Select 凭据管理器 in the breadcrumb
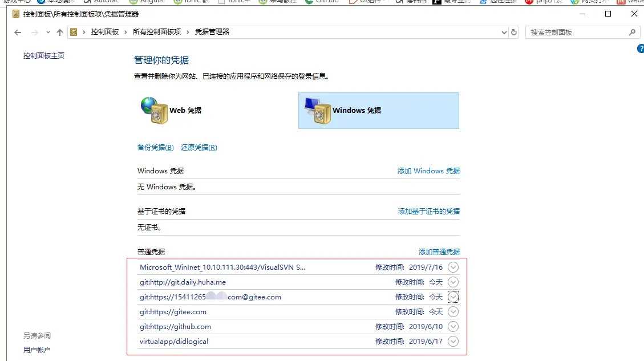The width and height of the screenshot is (644, 361). [212, 31]
